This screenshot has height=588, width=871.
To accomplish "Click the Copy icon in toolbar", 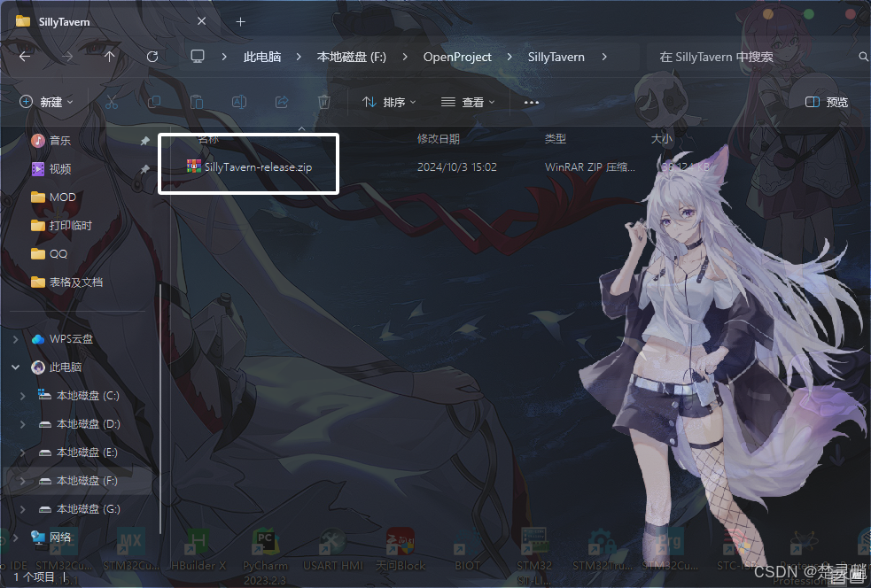I will click(x=154, y=102).
